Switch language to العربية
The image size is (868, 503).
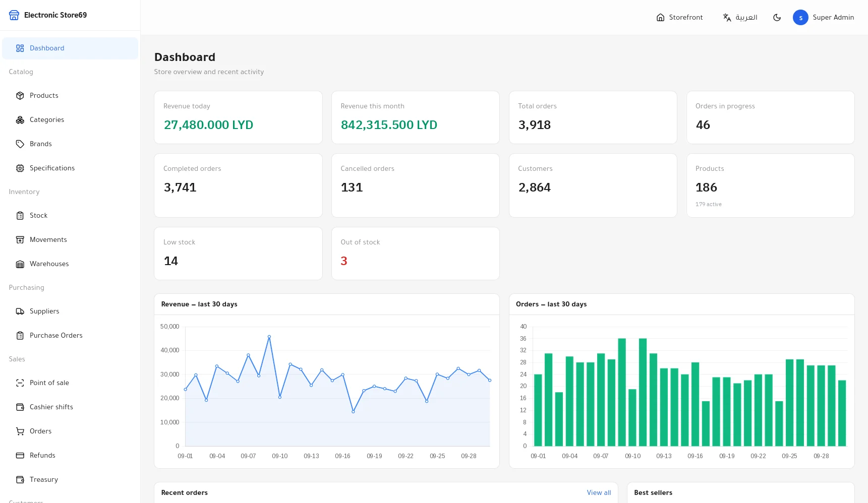tap(740, 18)
